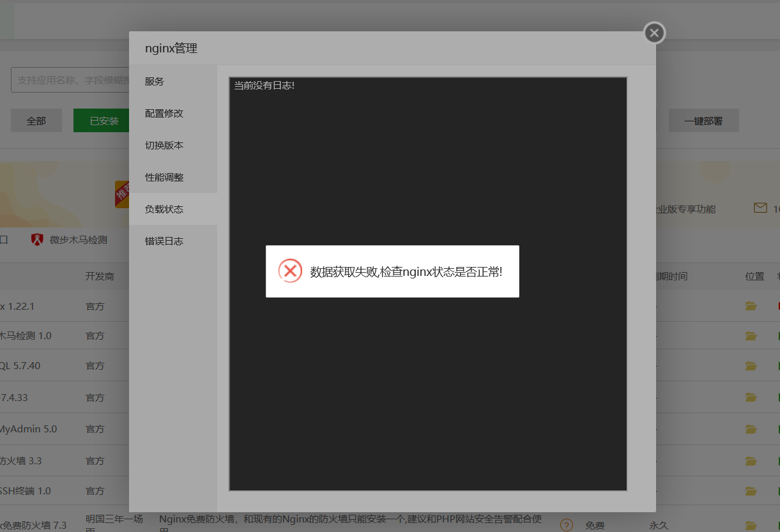
Task: Click the mail envelope icon
Action: click(x=760, y=208)
